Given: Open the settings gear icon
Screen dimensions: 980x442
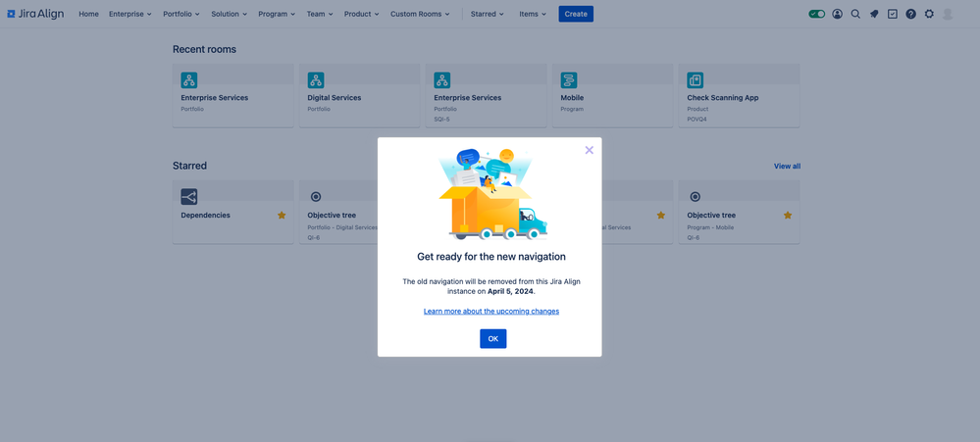Looking at the screenshot, I should click(x=929, y=14).
